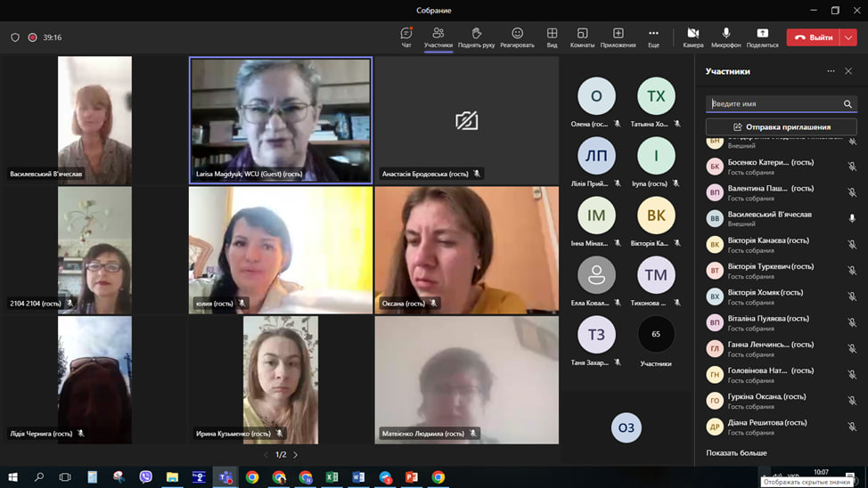Open File Explorer from the taskbar
This screenshot has width=868, height=488.
(x=172, y=477)
